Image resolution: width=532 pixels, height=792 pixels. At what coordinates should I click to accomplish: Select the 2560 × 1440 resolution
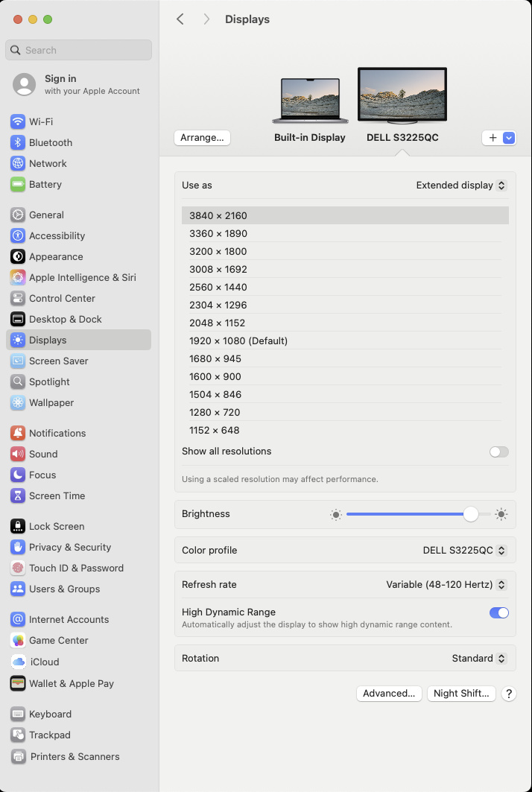(218, 287)
